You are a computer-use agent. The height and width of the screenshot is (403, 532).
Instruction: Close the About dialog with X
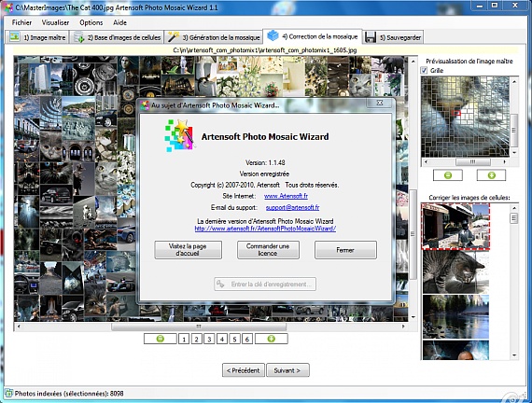click(380, 103)
